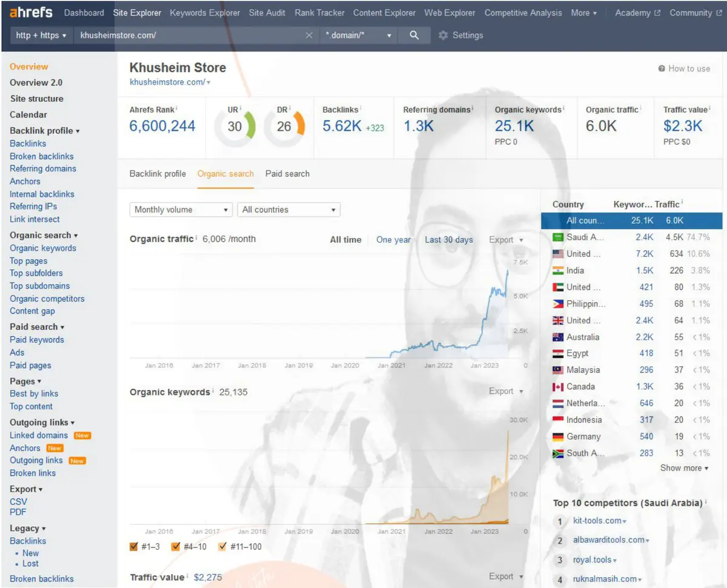Click the search magnifier icon

pyautogui.click(x=414, y=35)
